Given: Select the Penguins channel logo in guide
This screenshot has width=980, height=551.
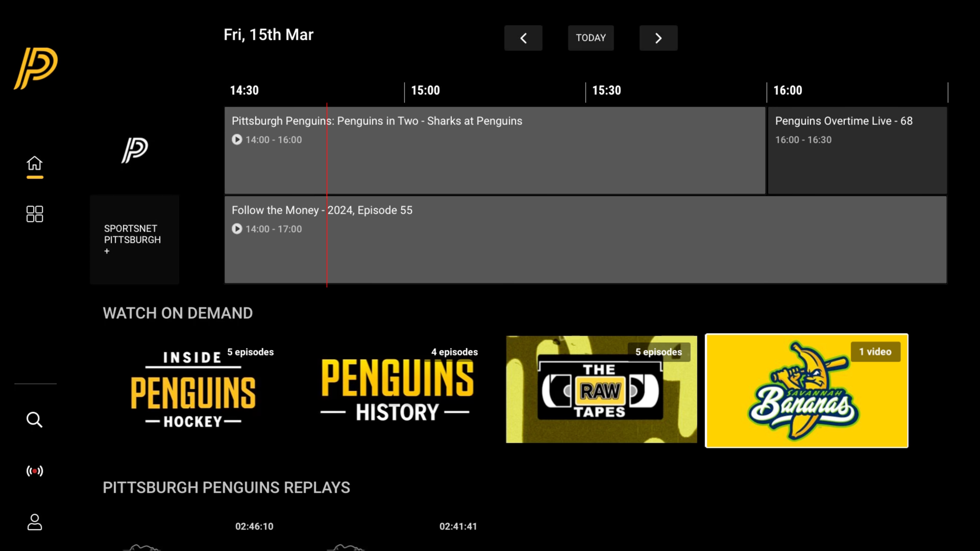Looking at the screenshot, I should [x=135, y=150].
